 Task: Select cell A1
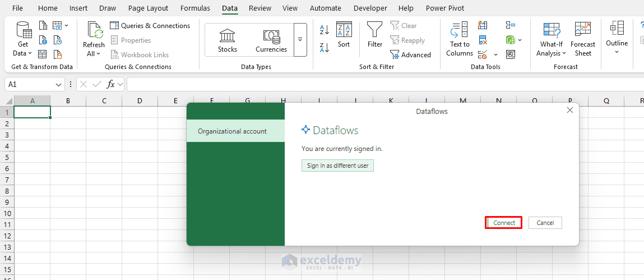pyautogui.click(x=32, y=112)
